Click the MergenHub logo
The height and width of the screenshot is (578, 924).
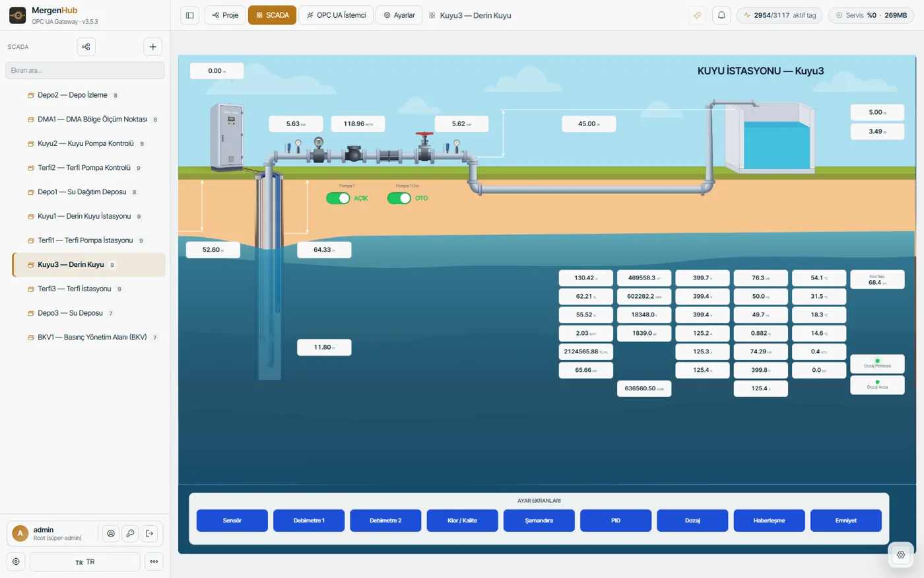[18, 15]
